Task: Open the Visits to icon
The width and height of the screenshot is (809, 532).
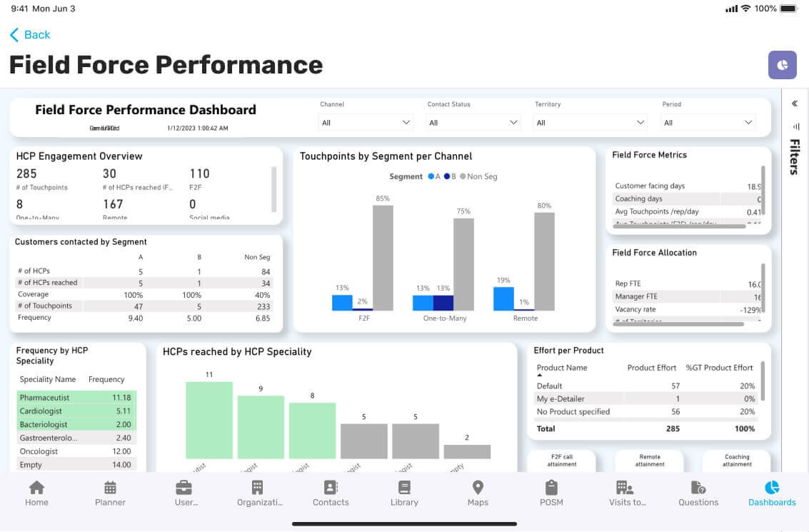Action: tap(625, 487)
